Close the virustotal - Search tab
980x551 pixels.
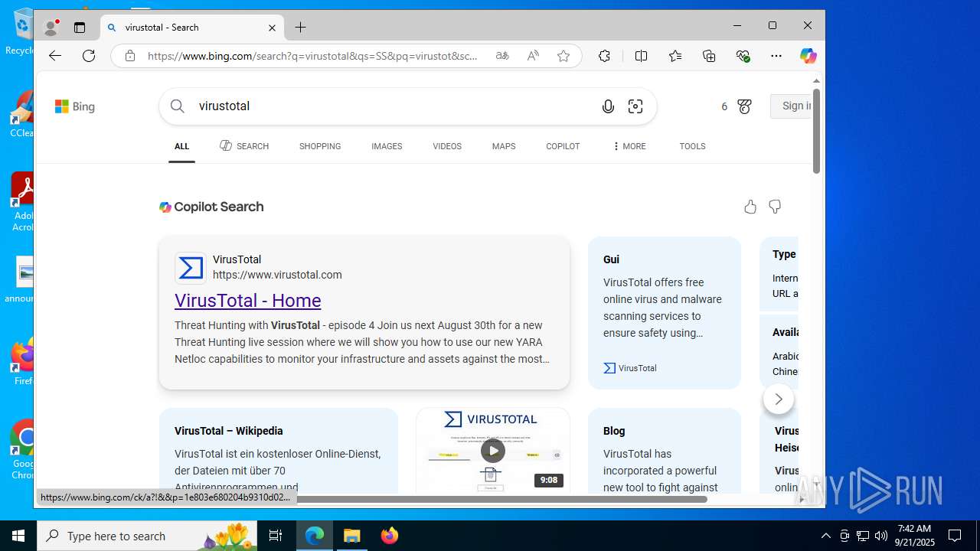coord(272,28)
